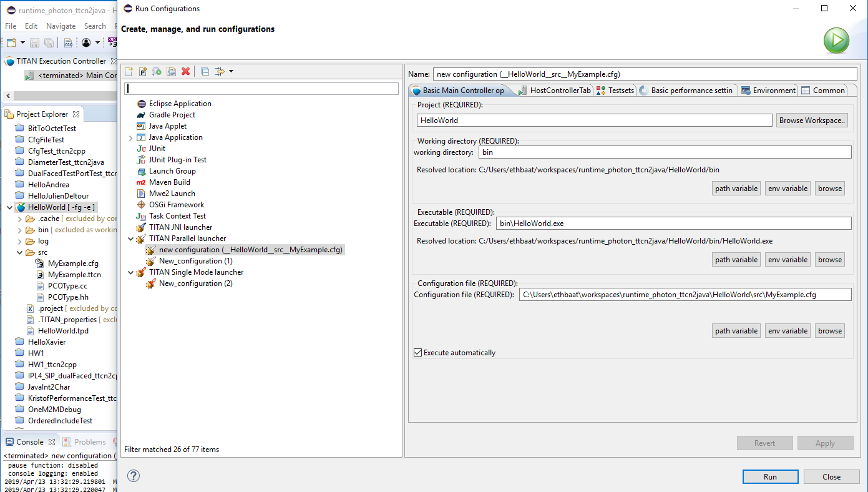Click Export launch configuration icon

click(x=157, y=72)
